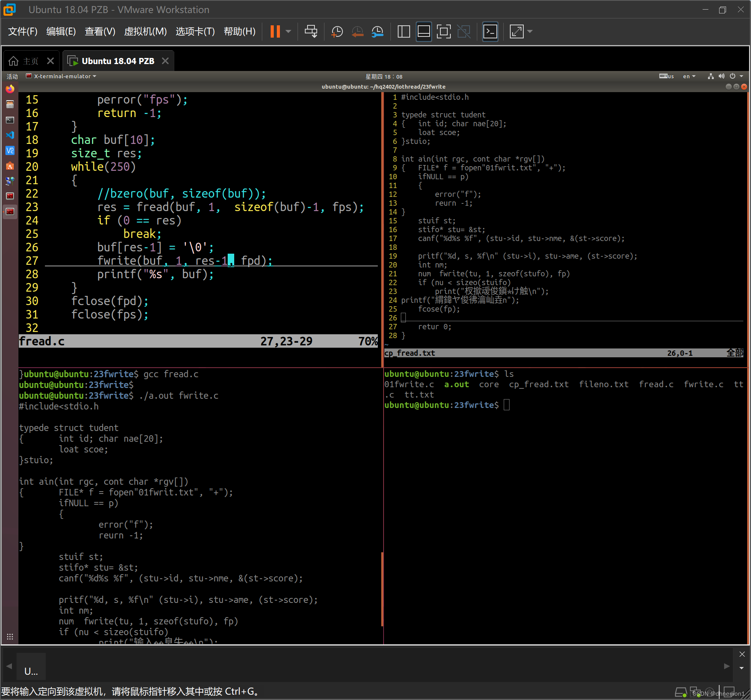Toggle the library sidebar view
This screenshot has height=700, width=751.
(404, 31)
